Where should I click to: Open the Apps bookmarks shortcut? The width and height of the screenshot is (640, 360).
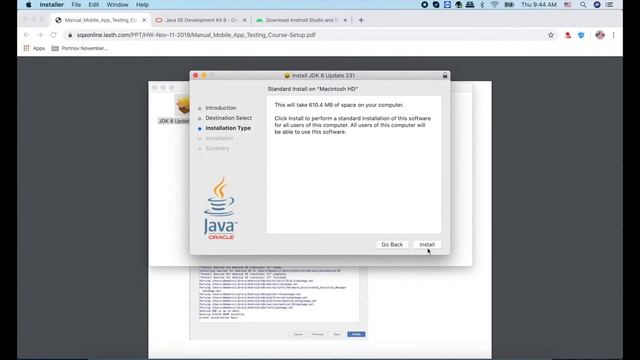(34, 48)
